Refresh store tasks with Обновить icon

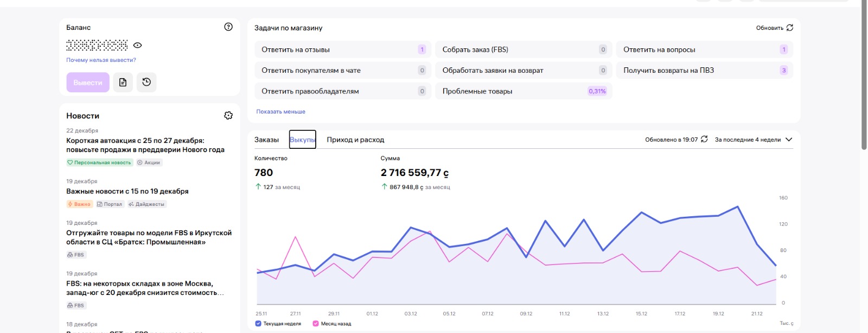coord(790,28)
